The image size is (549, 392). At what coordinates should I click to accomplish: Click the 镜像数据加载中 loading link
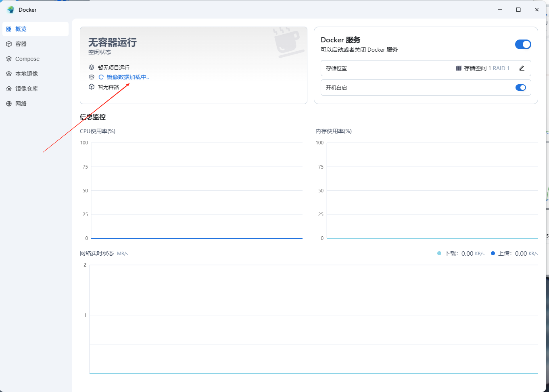127,77
